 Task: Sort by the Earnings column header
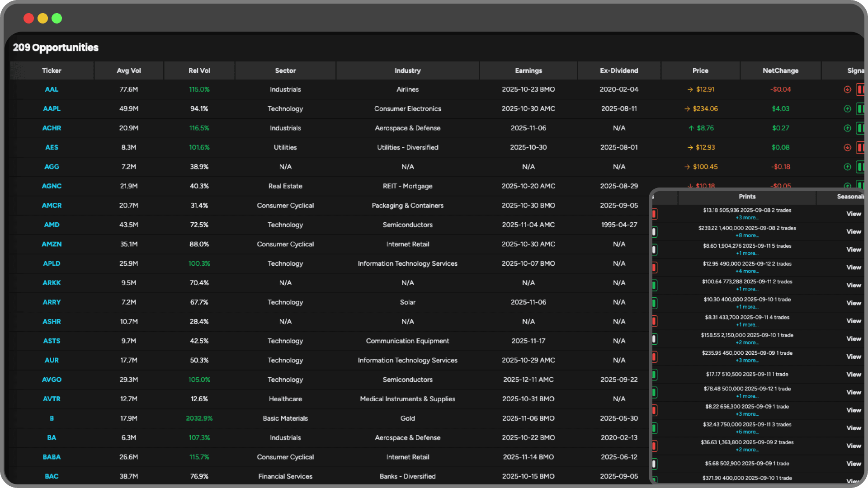tap(528, 70)
